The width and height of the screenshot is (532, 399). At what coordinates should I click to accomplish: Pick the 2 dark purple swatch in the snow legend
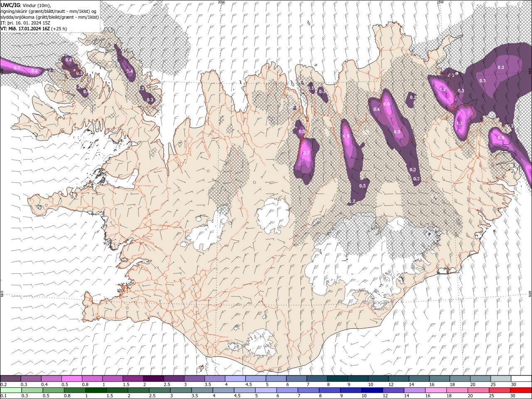tap(153, 379)
